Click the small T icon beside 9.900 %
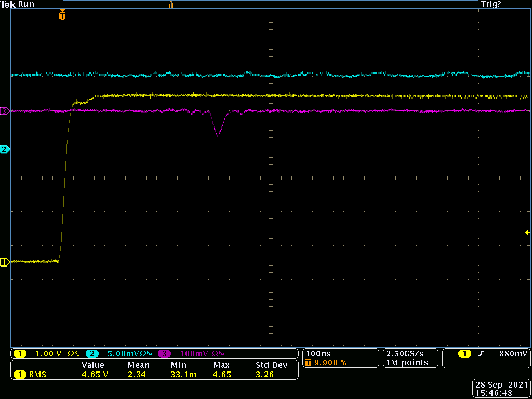Image resolution: width=532 pixels, height=399 pixels. [308, 363]
